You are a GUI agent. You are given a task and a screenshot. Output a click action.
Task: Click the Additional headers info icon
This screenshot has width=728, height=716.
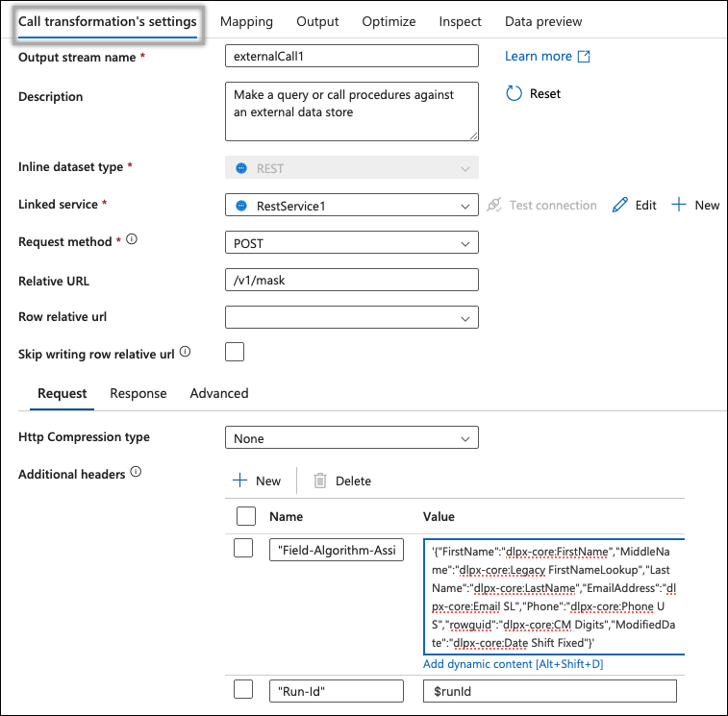pyautogui.click(x=136, y=472)
